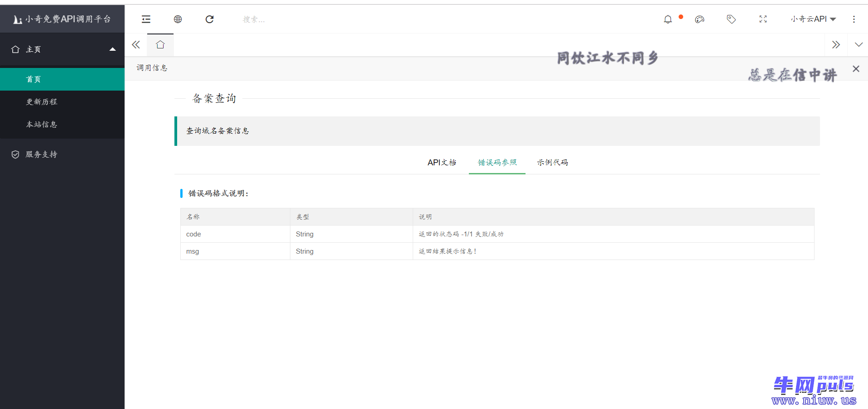This screenshot has width=868, height=409.
Task: Click the 'msg' table cell
Action: pos(235,251)
